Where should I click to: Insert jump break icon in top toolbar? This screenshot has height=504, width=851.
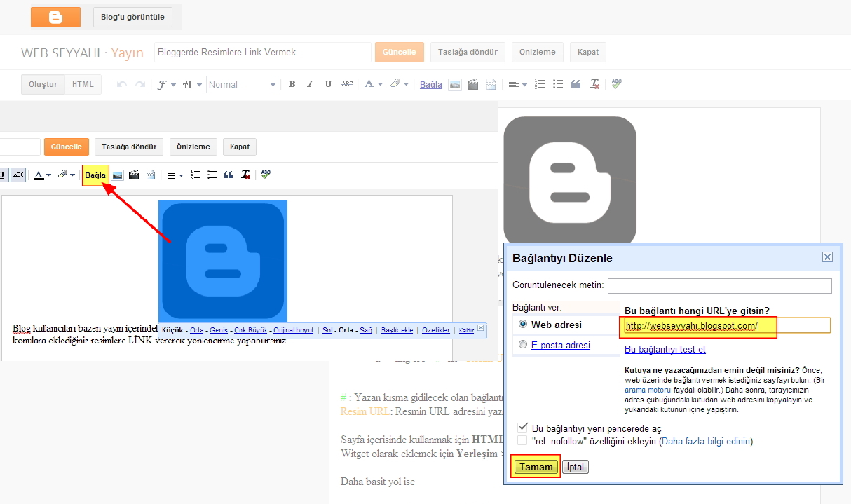pyautogui.click(x=491, y=84)
